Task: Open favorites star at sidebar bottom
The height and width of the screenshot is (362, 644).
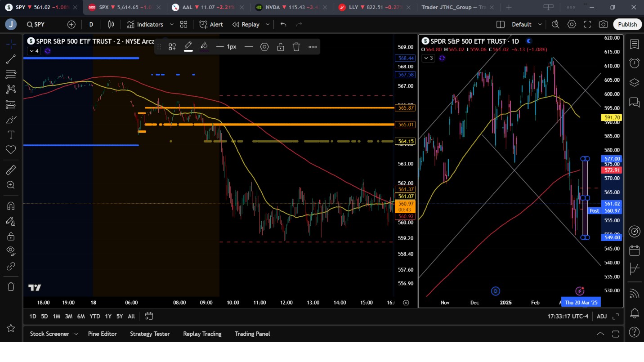Action: click(x=11, y=328)
